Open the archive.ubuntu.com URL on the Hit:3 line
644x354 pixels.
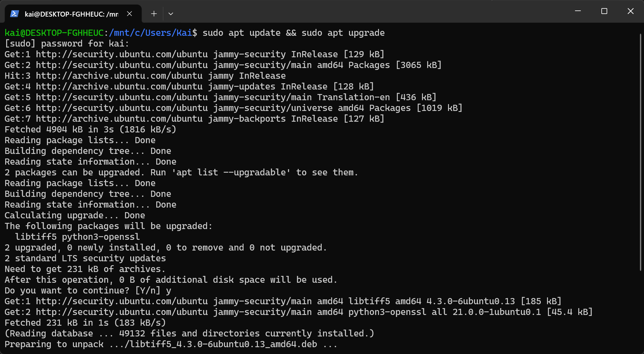click(x=119, y=76)
